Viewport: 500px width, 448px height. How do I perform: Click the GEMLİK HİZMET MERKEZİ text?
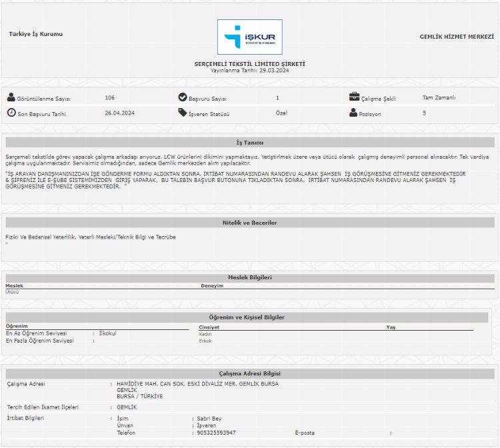pos(456,36)
